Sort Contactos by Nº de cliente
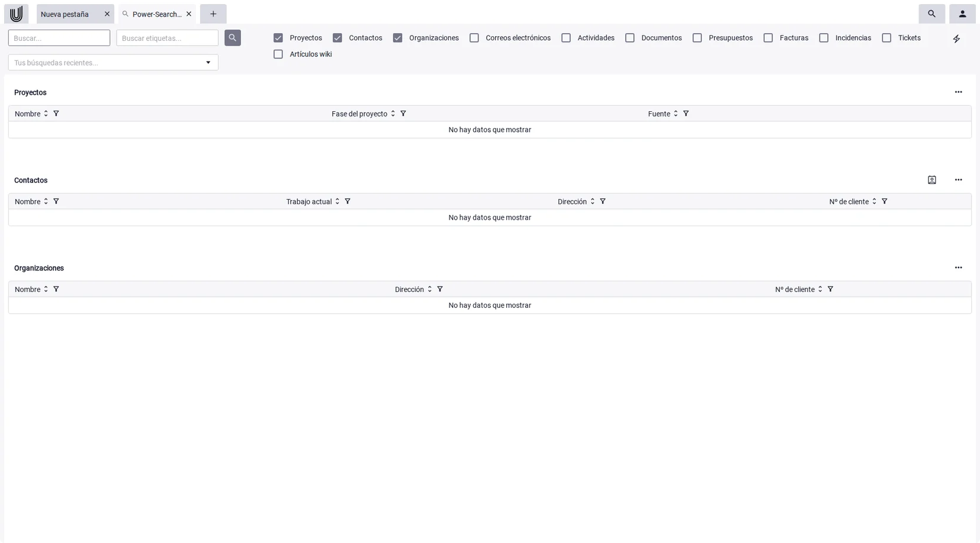Image resolution: width=980 pixels, height=543 pixels. click(874, 201)
